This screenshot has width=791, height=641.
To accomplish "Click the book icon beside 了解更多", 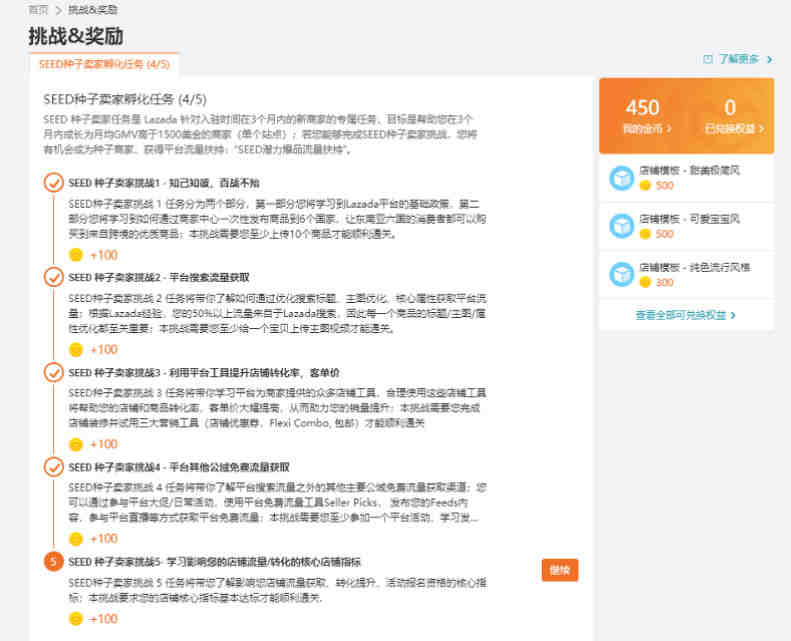I will tap(708, 59).
